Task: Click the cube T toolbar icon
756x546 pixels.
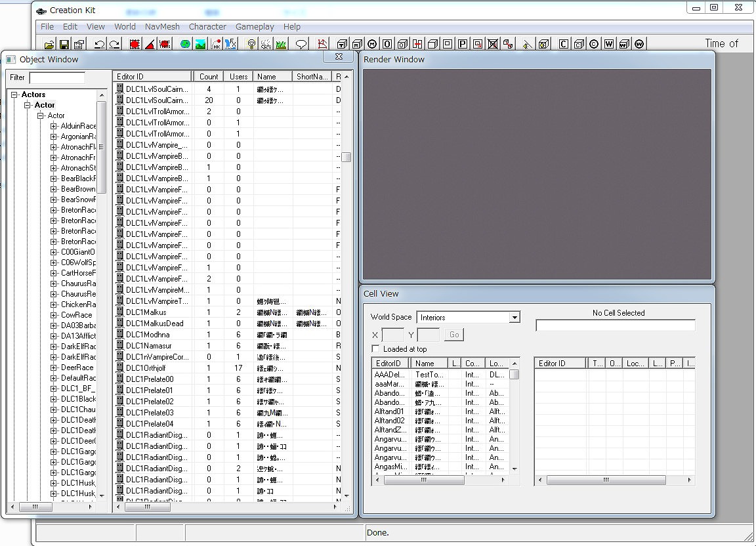Action: [342, 45]
